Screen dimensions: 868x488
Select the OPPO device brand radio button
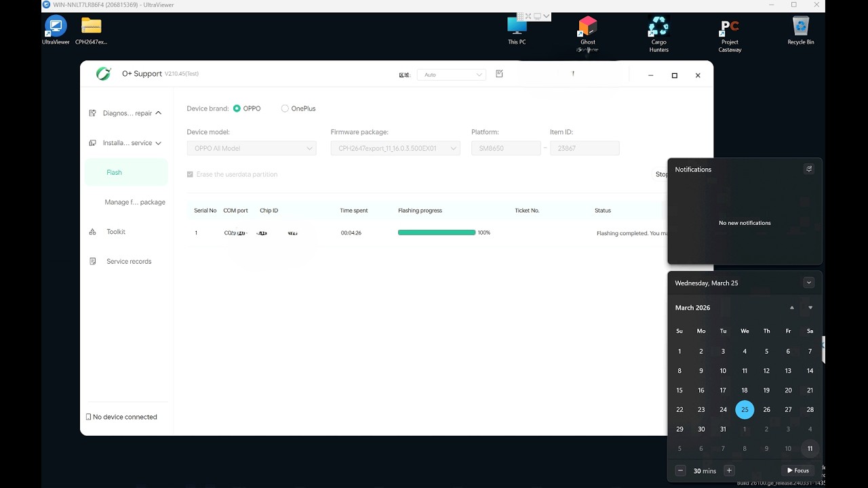pyautogui.click(x=237, y=108)
